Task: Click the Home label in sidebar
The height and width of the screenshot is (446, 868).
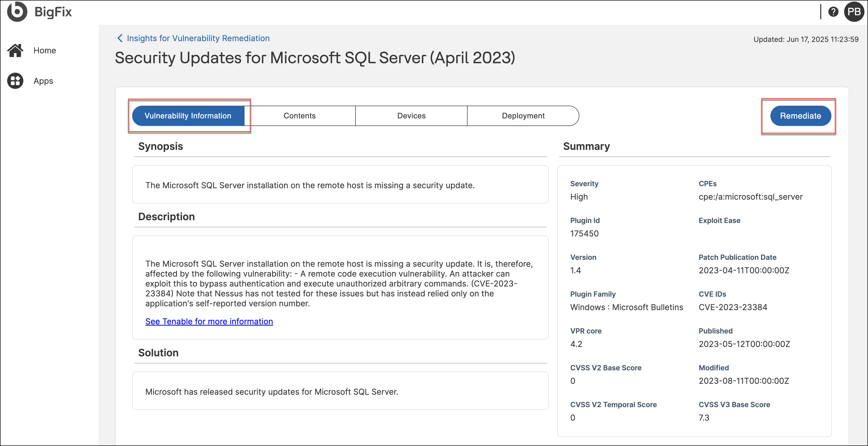Action: coord(45,51)
